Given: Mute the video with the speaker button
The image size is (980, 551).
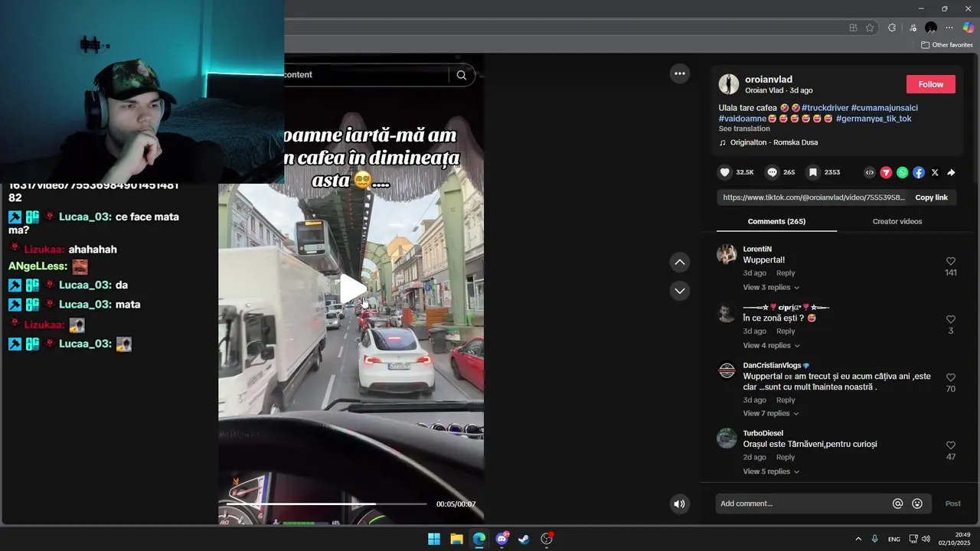Looking at the screenshot, I should coord(679,504).
